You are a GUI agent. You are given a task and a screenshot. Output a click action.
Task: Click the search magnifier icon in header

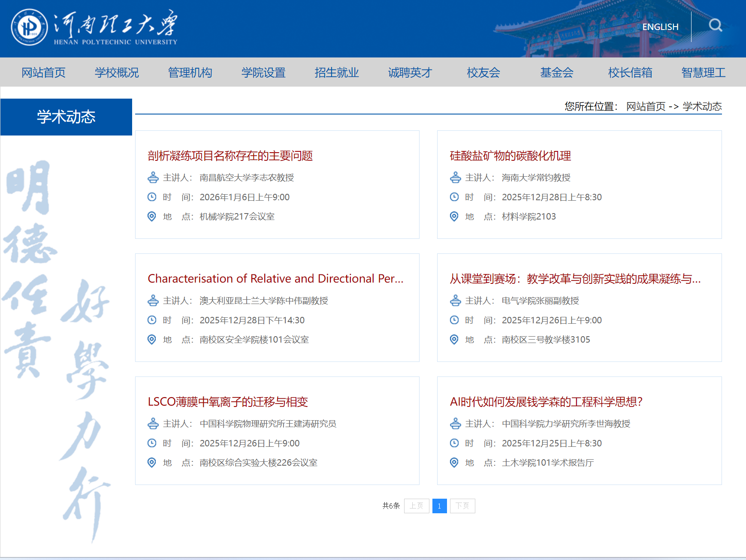pyautogui.click(x=715, y=26)
